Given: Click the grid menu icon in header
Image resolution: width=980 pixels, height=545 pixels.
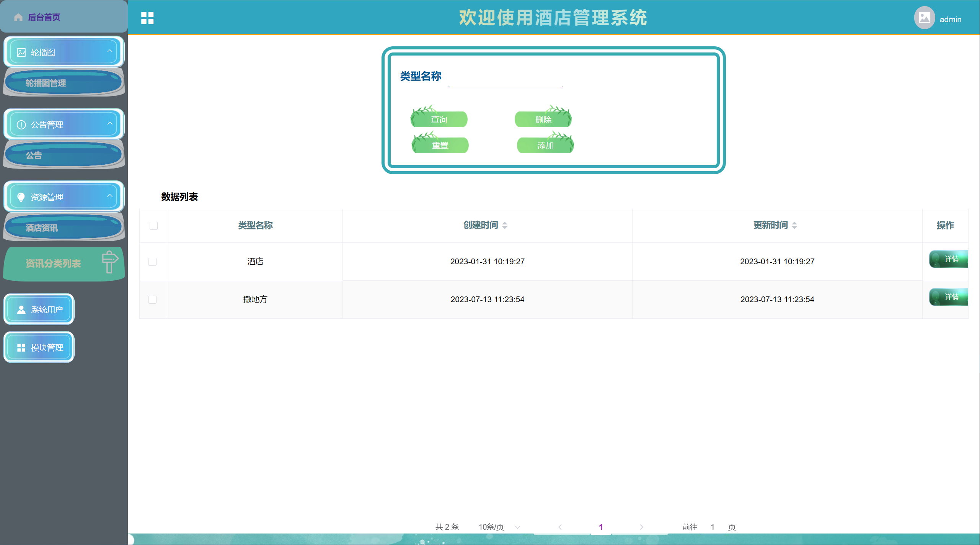Looking at the screenshot, I should pos(147,18).
